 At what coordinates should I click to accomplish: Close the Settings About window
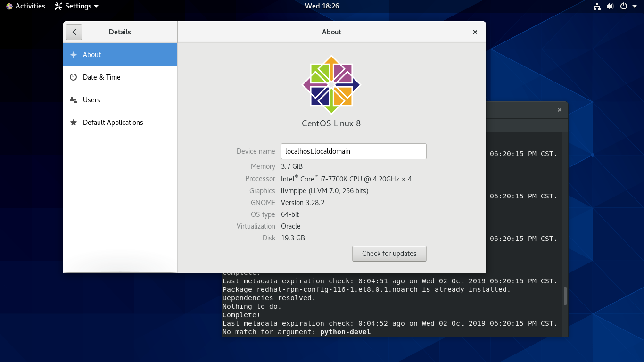coord(475,32)
